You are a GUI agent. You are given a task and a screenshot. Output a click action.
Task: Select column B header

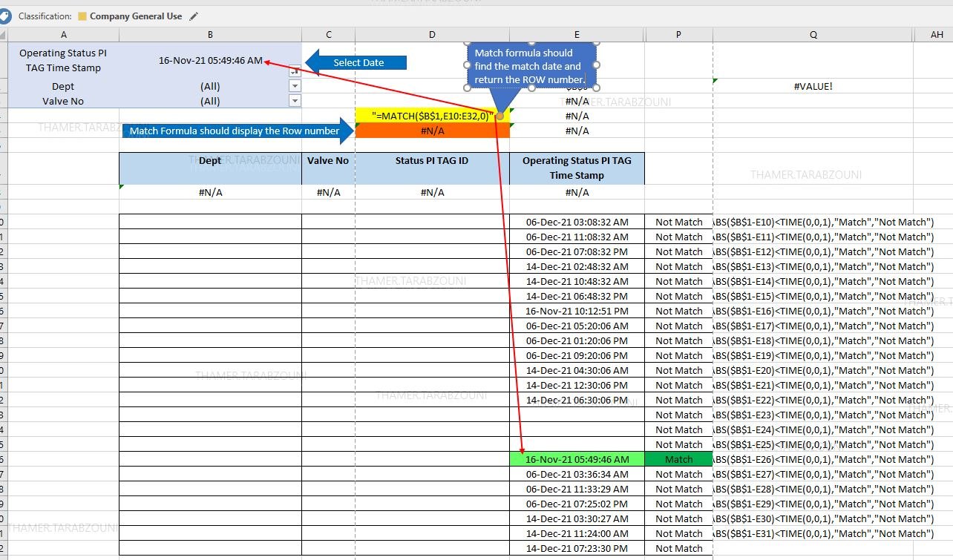[x=211, y=35]
